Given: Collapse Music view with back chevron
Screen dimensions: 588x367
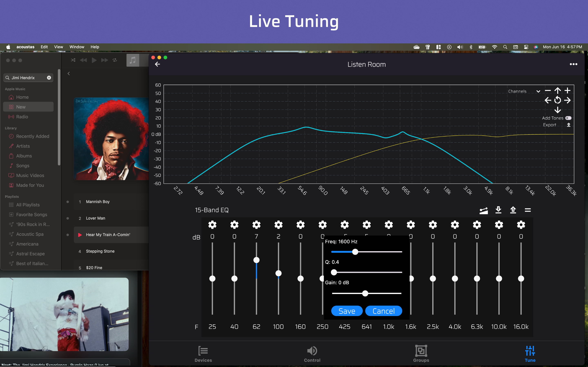Looking at the screenshot, I should pos(69,74).
